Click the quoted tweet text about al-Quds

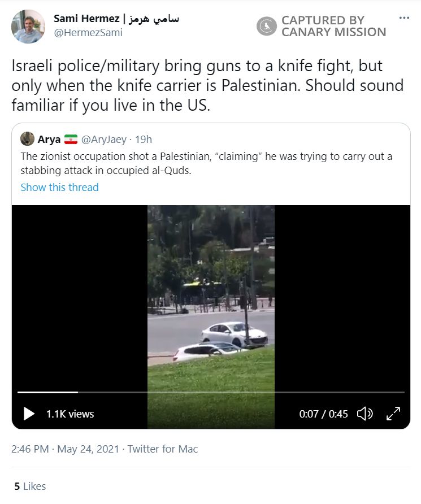[206, 163]
